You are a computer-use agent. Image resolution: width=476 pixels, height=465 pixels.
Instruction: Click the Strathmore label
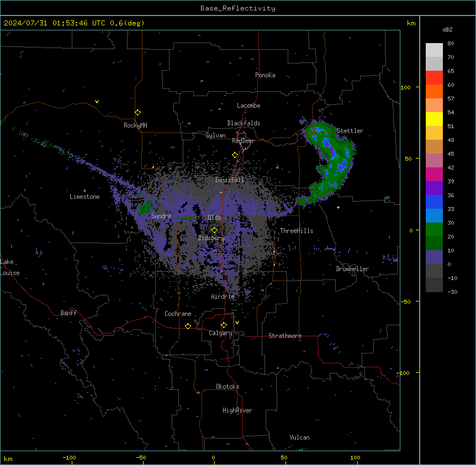pos(285,336)
